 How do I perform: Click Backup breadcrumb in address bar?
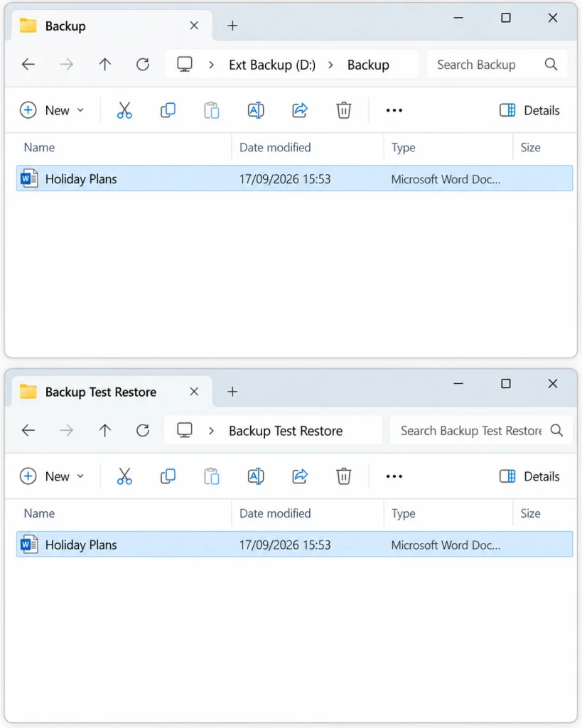coord(368,65)
